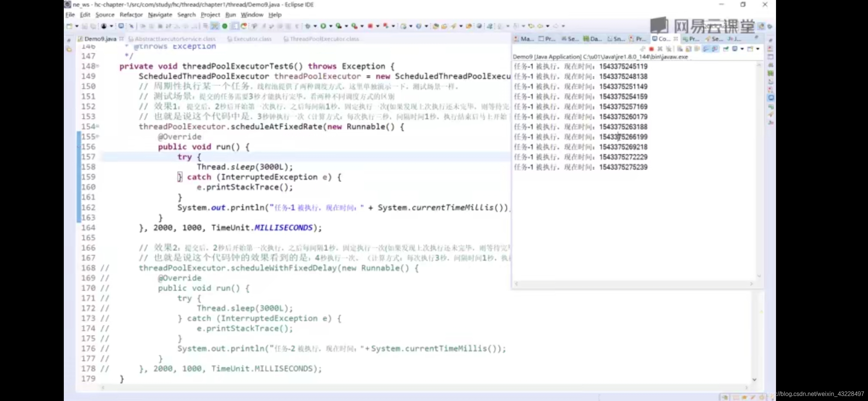Click the Coverage run toolbar icon
Screen dimensions: 868x401
339,26
